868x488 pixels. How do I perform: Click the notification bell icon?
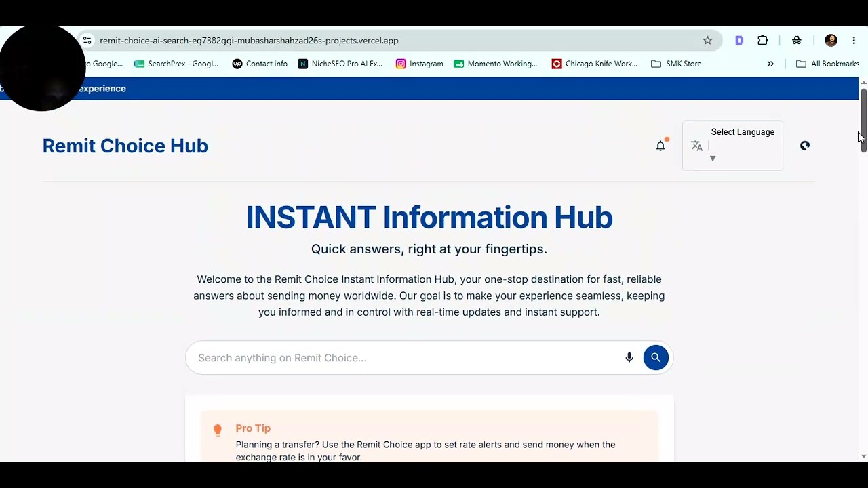(660, 146)
